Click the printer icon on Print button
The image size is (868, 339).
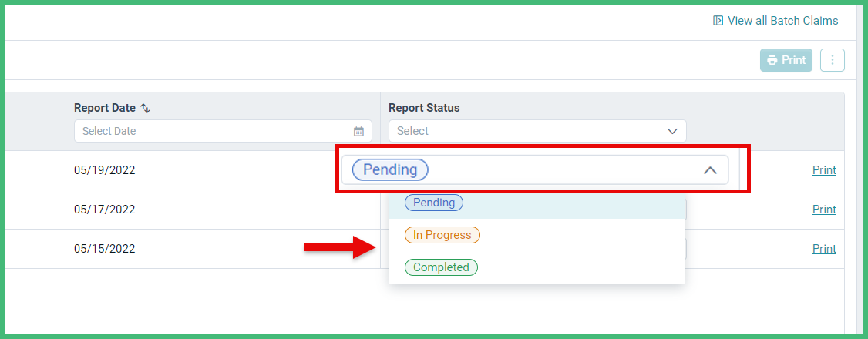(772, 60)
